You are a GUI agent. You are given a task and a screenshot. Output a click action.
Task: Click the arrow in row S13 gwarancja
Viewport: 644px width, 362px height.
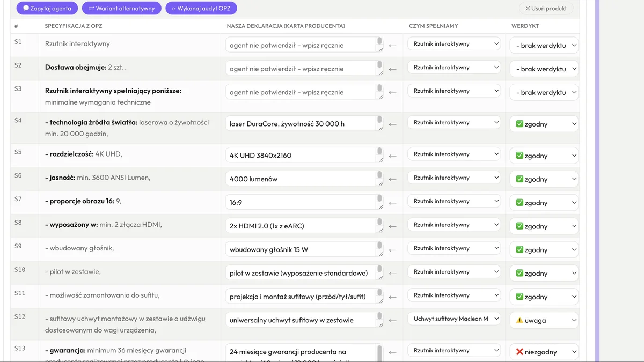(392, 352)
